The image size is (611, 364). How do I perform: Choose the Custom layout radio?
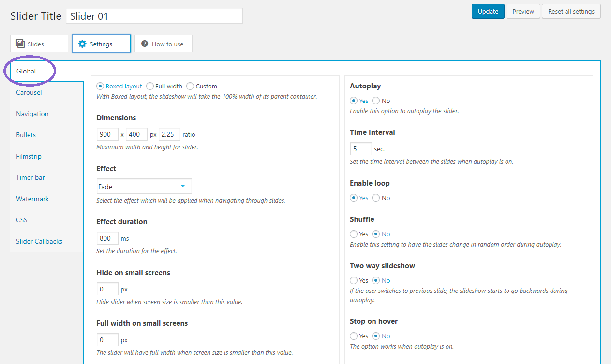tap(190, 86)
